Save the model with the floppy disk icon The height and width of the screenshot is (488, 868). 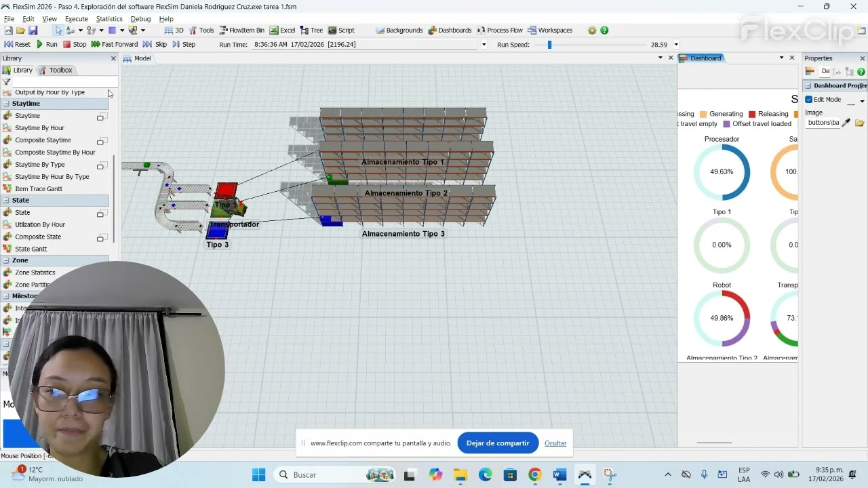coord(33,30)
